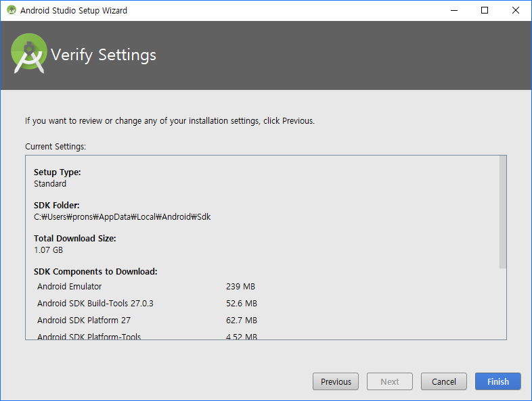Image resolution: width=532 pixels, height=401 pixels.
Task: Select the SDK folder path text
Action: click(122, 217)
